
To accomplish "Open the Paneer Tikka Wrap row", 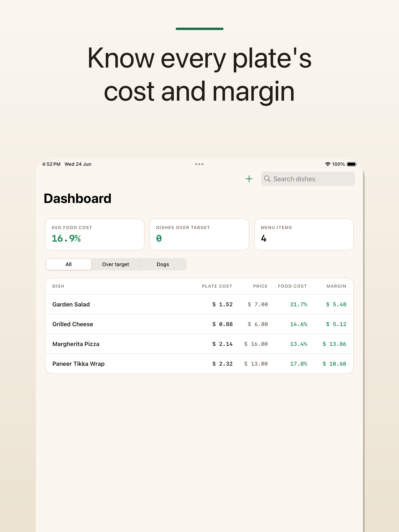I will click(199, 364).
